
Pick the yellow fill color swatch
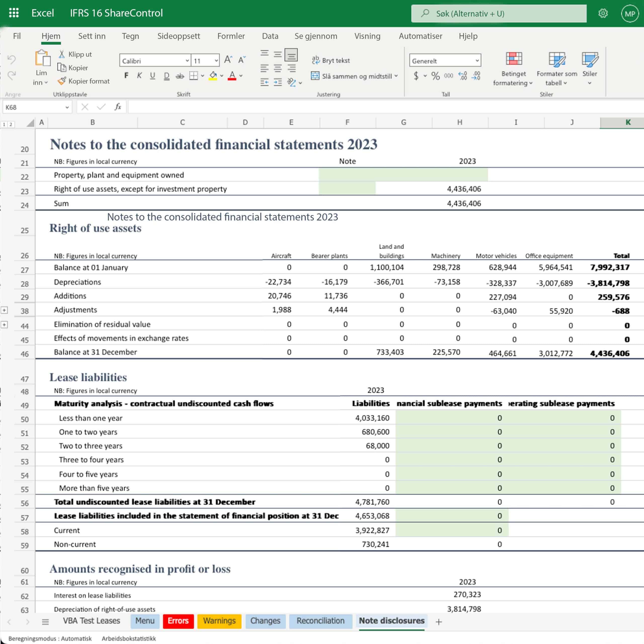[212, 79]
